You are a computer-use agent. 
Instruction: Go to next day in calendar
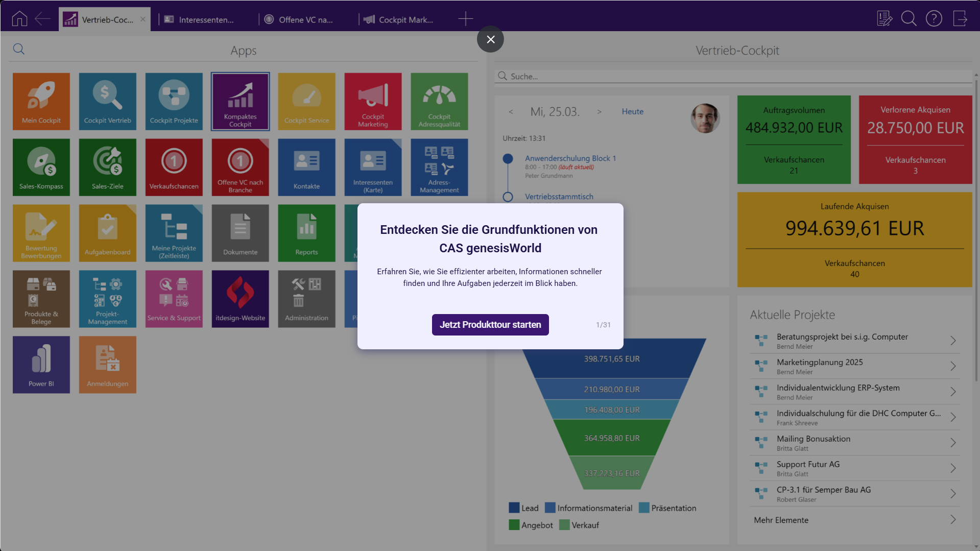click(x=600, y=112)
